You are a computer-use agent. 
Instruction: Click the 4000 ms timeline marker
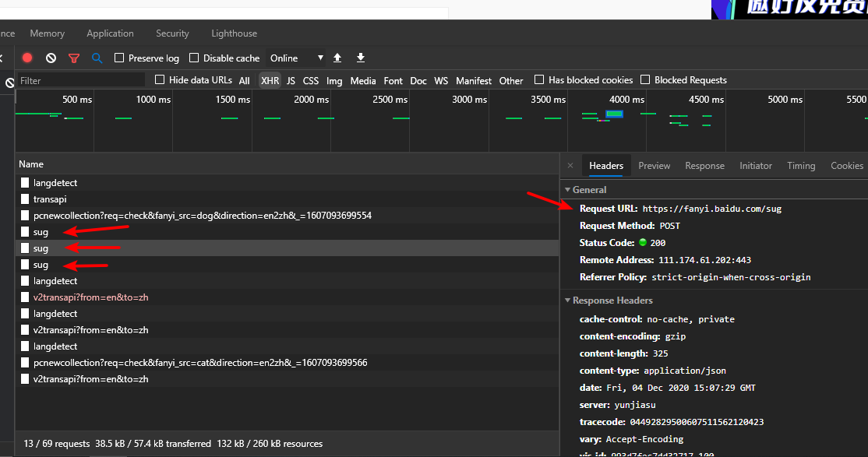626,100
